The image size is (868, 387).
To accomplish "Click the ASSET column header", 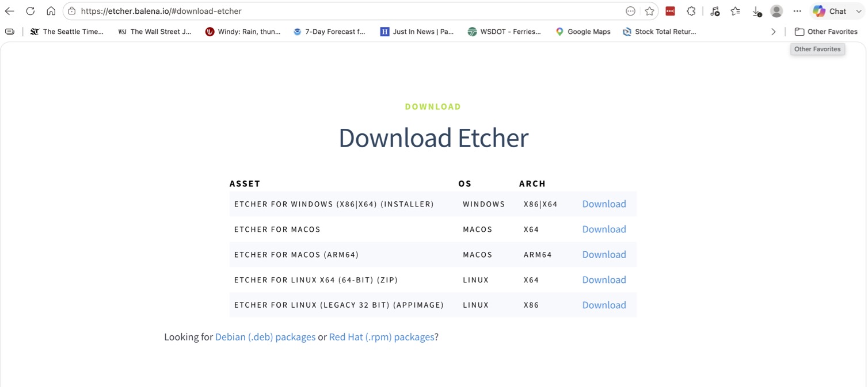I will (245, 183).
